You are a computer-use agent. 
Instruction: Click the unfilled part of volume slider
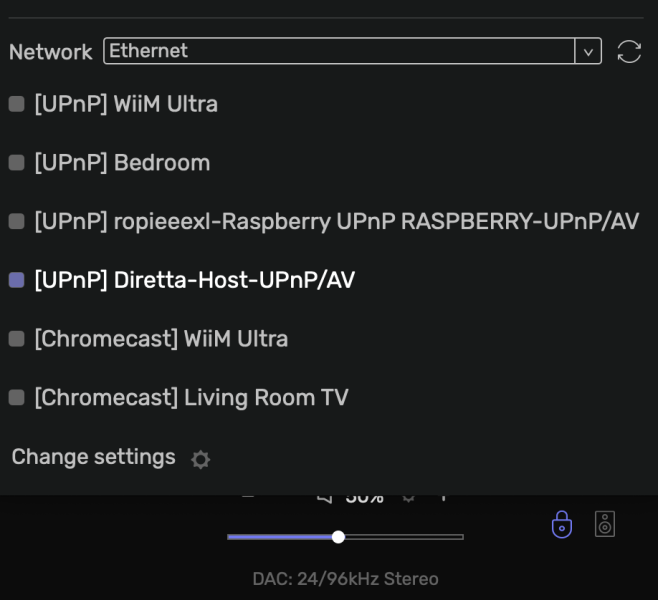click(x=402, y=537)
